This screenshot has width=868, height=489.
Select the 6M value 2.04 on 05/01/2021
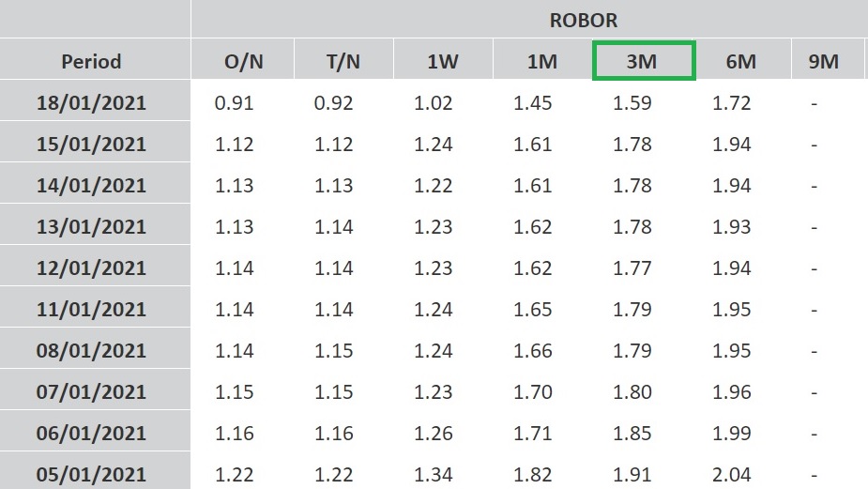tap(731, 475)
